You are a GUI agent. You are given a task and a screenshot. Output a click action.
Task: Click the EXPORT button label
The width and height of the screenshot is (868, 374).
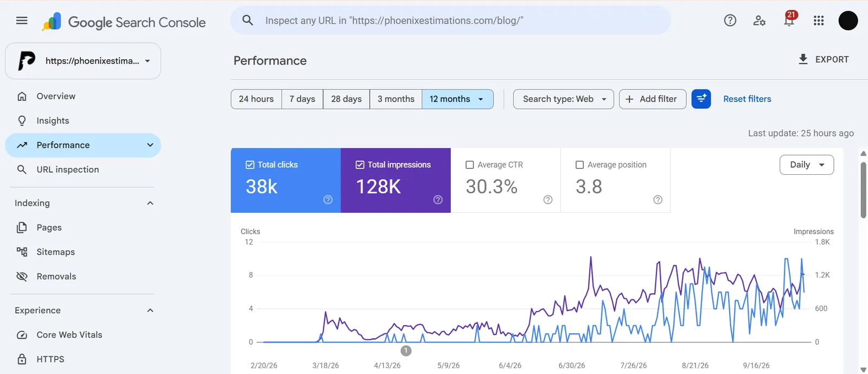click(832, 59)
